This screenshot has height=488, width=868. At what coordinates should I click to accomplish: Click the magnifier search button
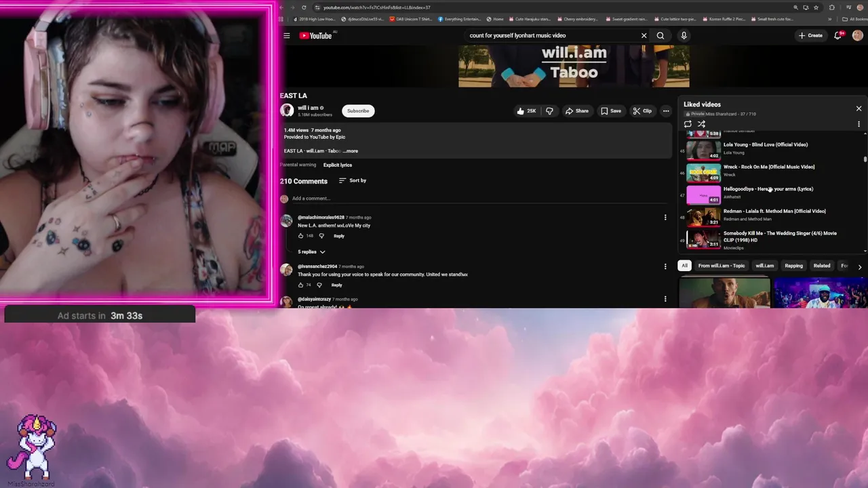tap(660, 35)
